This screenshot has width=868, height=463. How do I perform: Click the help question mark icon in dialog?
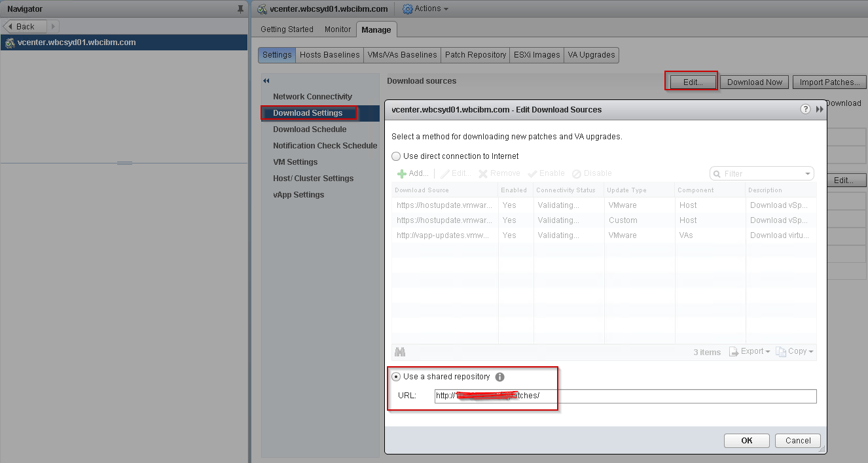806,109
